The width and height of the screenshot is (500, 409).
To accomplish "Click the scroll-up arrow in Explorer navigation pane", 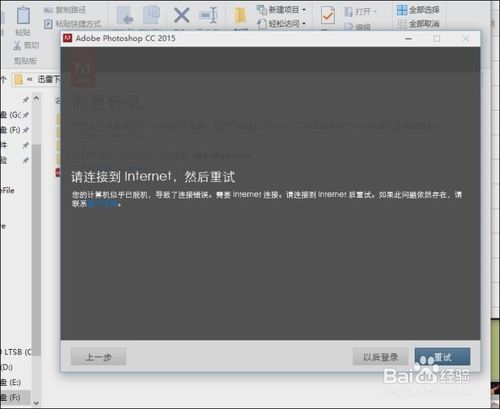I will pos(36,98).
